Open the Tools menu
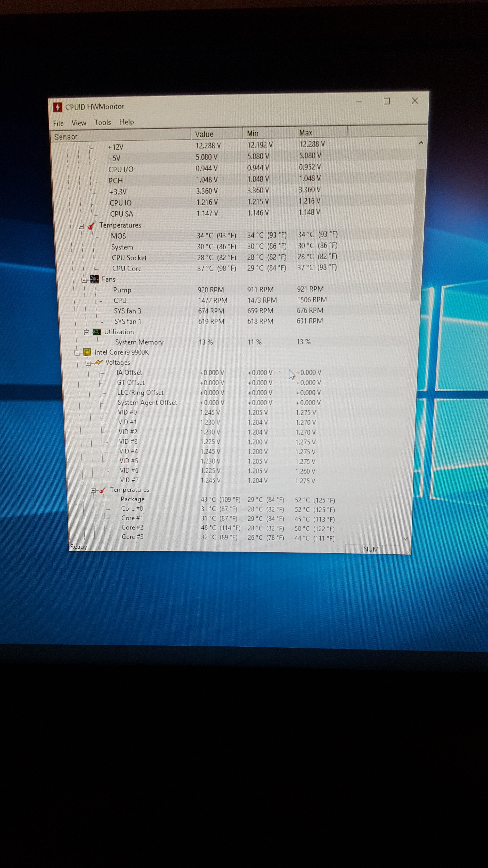Image resolution: width=488 pixels, height=868 pixels. click(x=103, y=123)
